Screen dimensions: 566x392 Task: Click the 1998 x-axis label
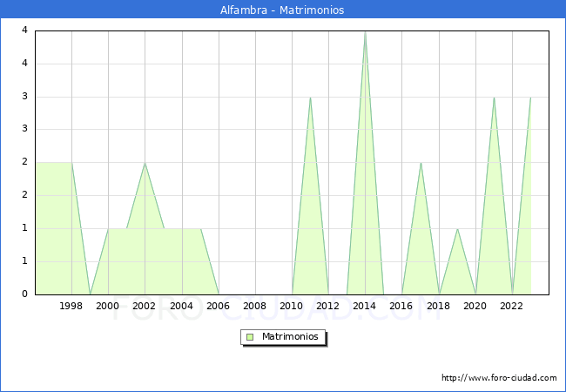click(71, 306)
